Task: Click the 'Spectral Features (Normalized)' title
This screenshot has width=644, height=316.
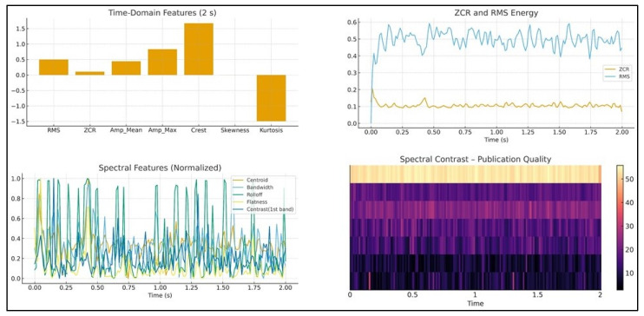Action: (161, 168)
